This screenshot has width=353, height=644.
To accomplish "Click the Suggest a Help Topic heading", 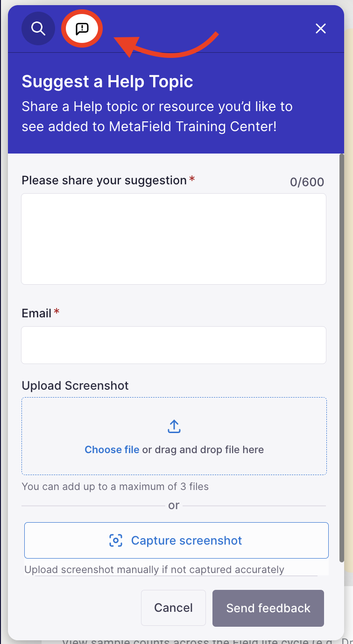I will [107, 82].
